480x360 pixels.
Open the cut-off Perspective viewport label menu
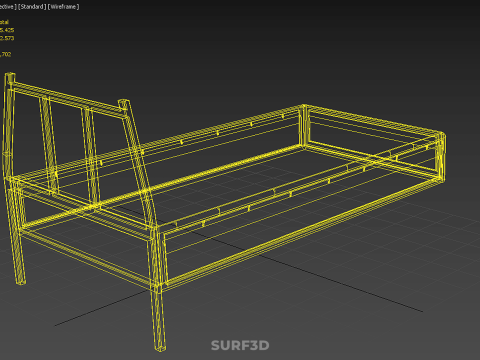point(8,7)
